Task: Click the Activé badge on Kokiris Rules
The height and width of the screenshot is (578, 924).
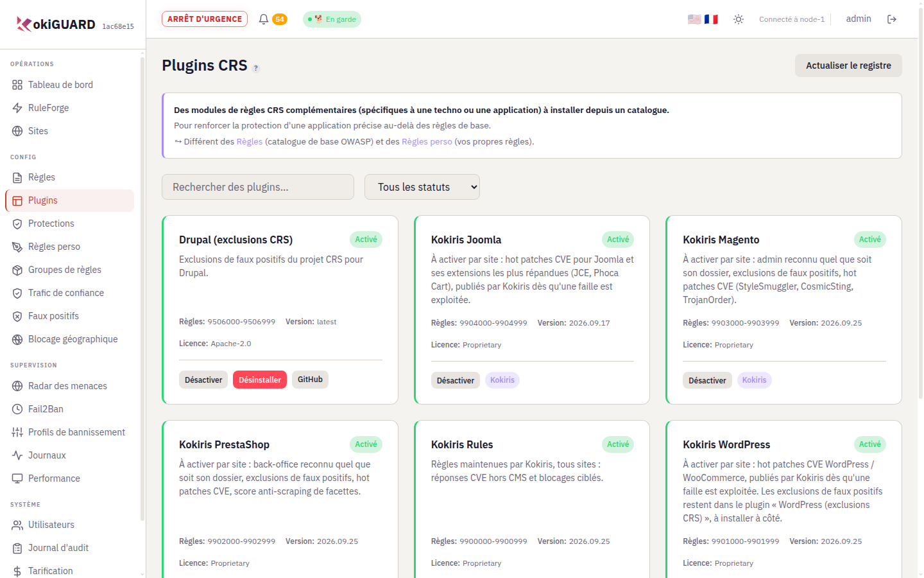Action: click(x=618, y=444)
